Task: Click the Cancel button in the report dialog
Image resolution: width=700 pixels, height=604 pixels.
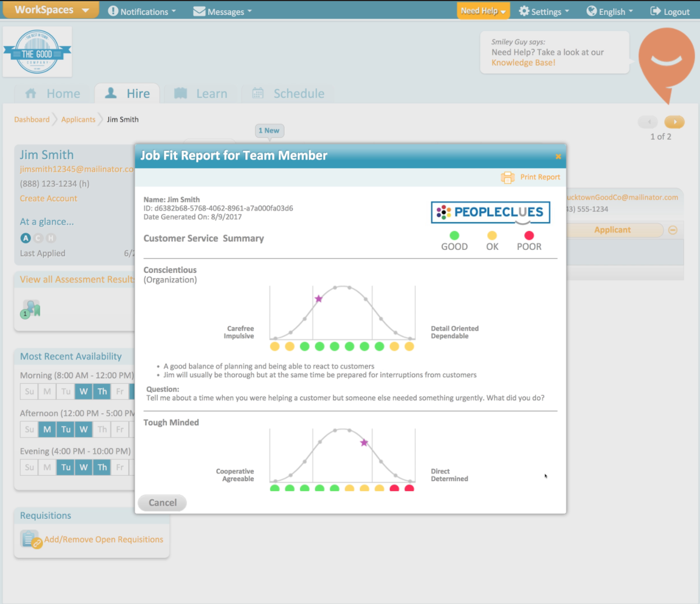Action: pyautogui.click(x=162, y=502)
